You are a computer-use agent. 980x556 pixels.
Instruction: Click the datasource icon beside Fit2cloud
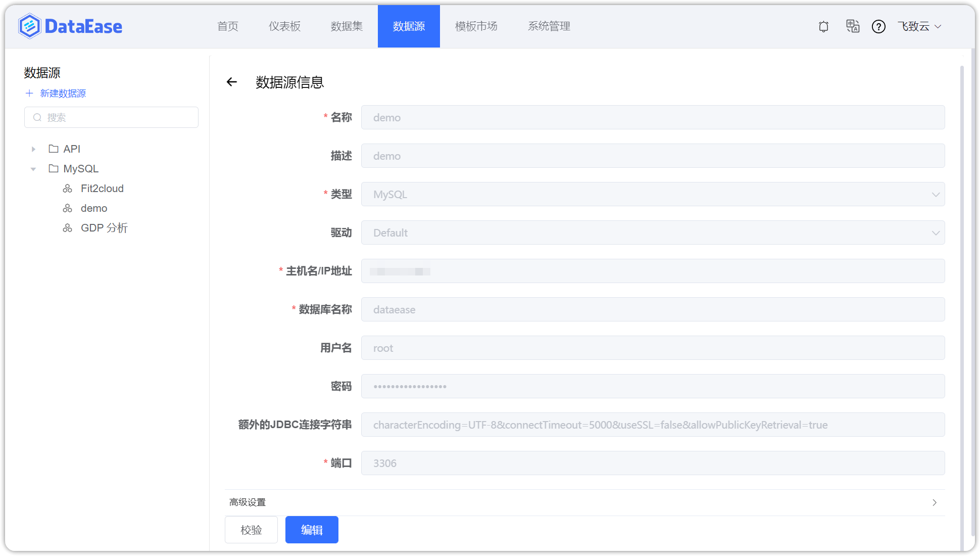click(68, 188)
